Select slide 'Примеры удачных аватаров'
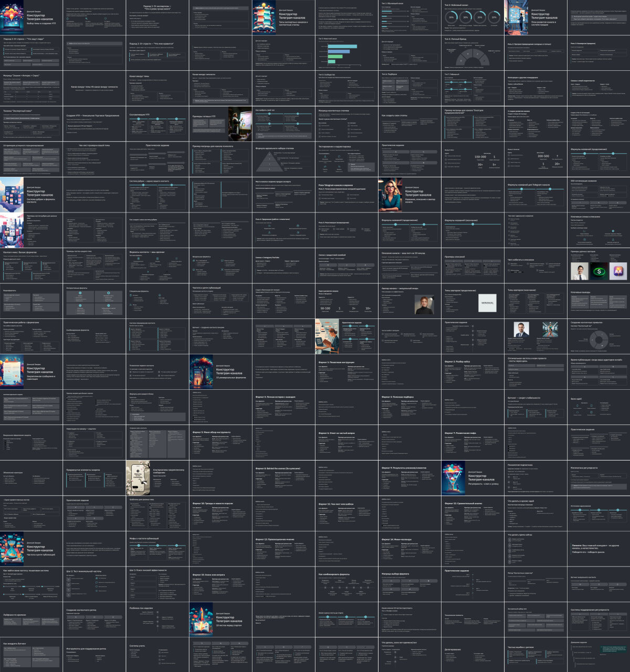Screen dimensions: 630x672 coord(598,265)
